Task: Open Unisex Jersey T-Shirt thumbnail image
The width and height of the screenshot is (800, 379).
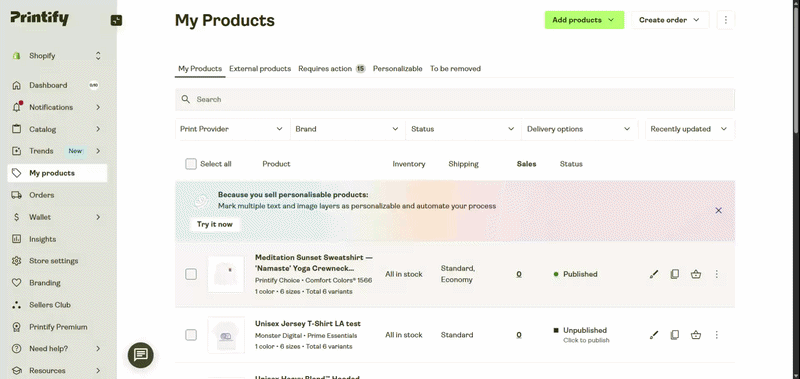Action: (226, 335)
